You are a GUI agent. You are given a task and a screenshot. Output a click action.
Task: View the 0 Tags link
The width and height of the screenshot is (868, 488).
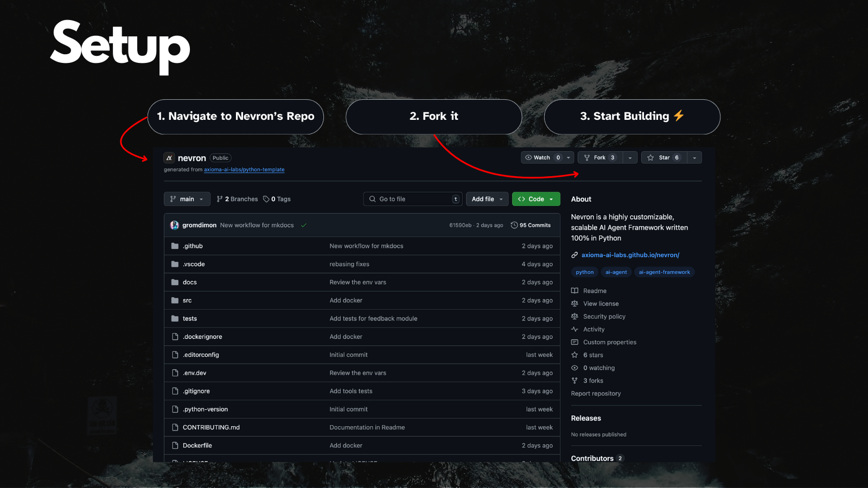pyautogui.click(x=277, y=199)
